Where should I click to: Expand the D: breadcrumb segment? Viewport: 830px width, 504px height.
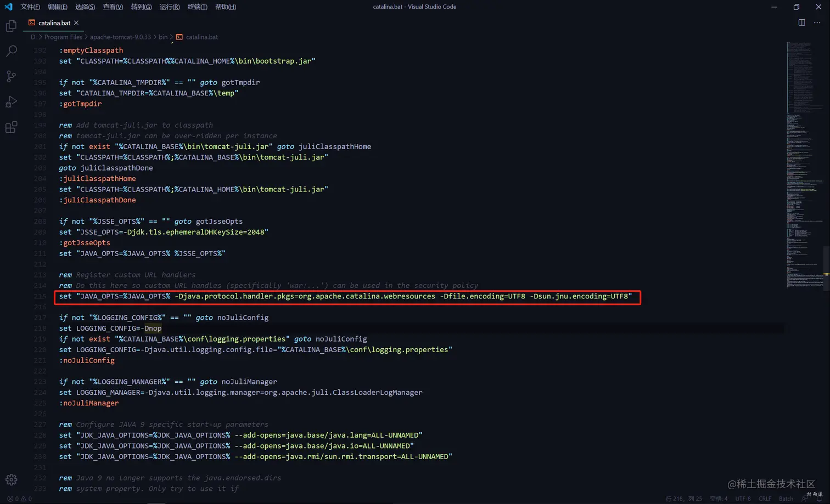(33, 37)
